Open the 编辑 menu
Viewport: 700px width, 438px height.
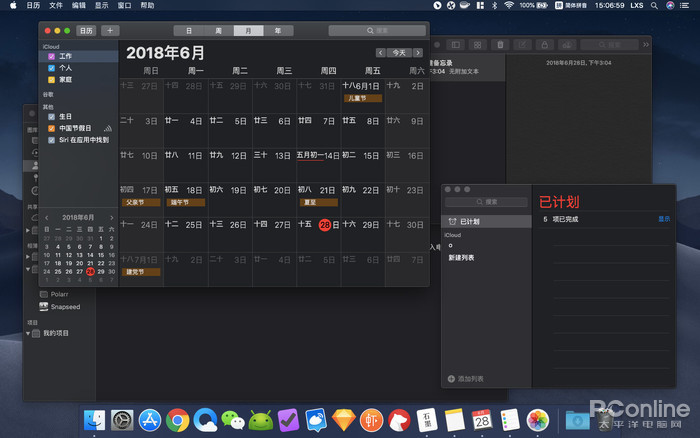79,5
